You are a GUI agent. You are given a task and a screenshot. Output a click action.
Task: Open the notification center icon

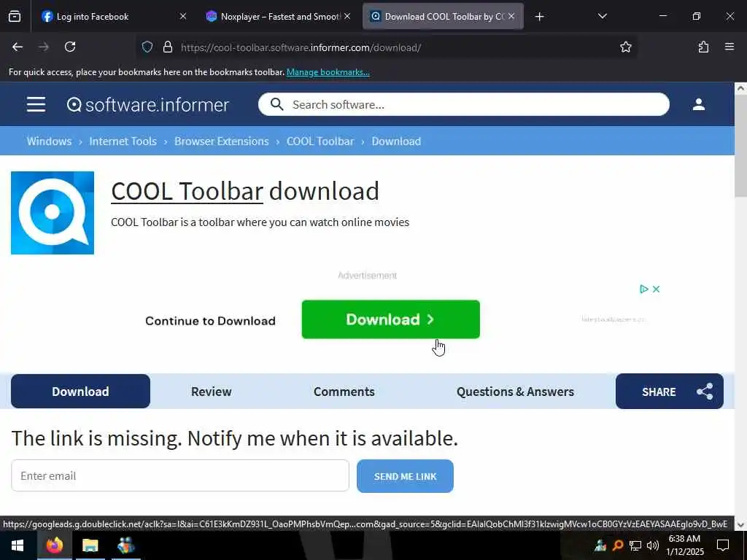pyautogui.click(x=723, y=545)
